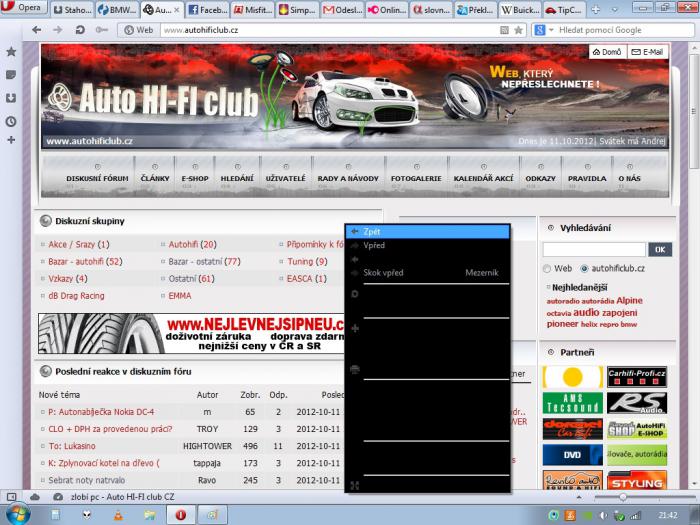Switch to the Facebook tab
This screenshot has height=525, width=700.
[x=208, y=10]
